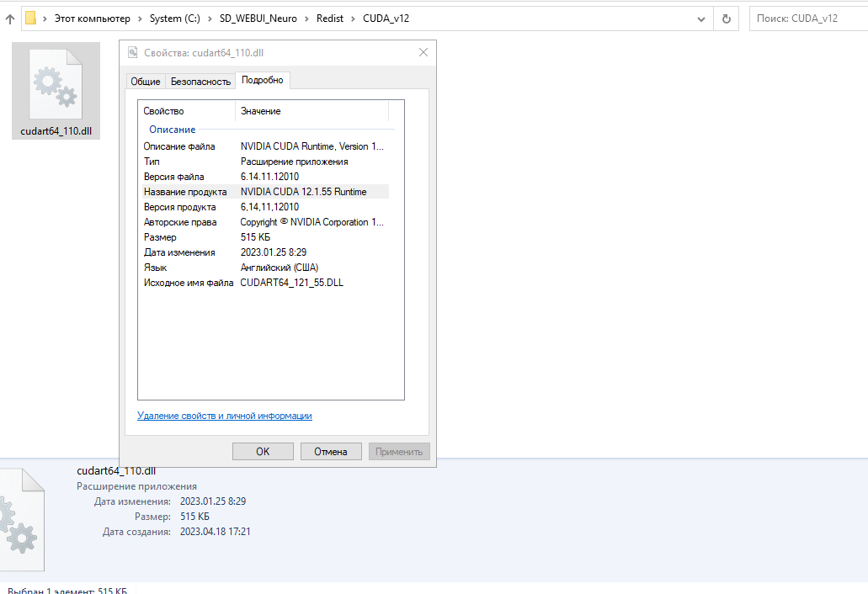
Task: Navigate to SD_WEBUI_Neuro breadcrumb
Action: 258,19
